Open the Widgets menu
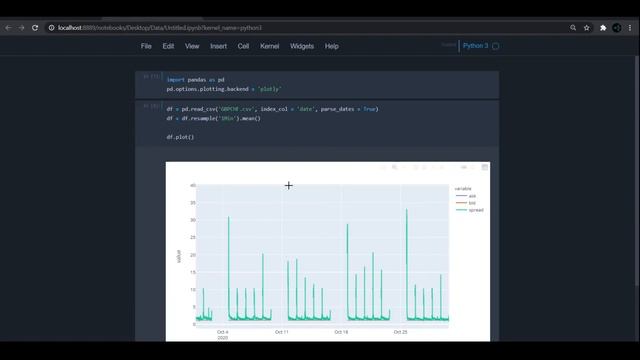This screenshot has height=360, width=640. coord(302,46)
